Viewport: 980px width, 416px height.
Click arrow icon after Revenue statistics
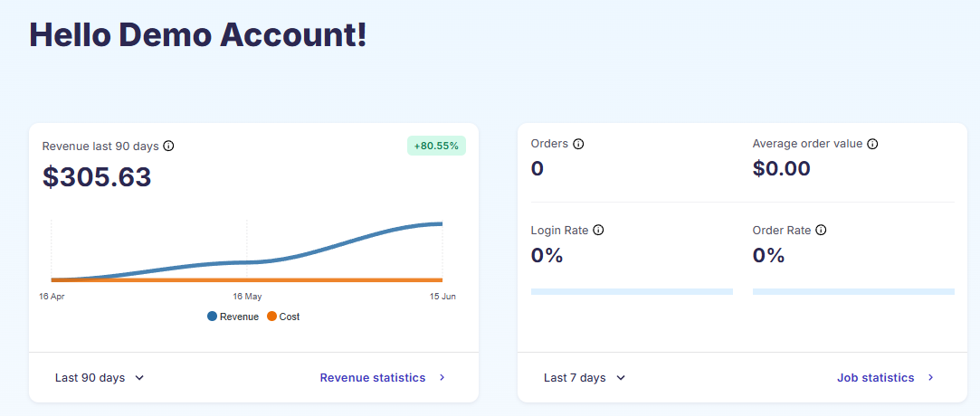pyautogui.click(x=442, y=378)
